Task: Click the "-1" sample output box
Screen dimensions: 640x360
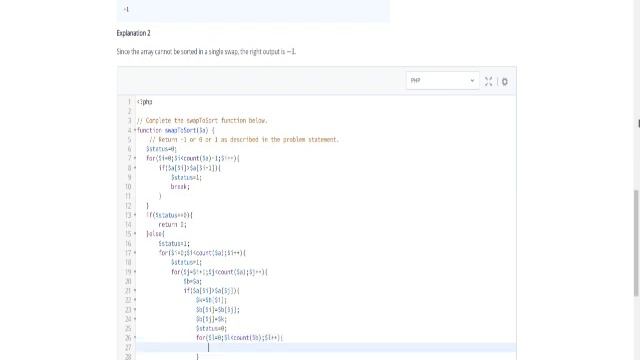Action: (253, 10)
